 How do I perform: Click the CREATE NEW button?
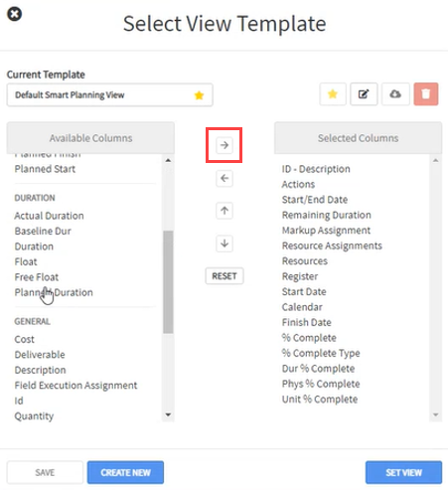[125, 472]
